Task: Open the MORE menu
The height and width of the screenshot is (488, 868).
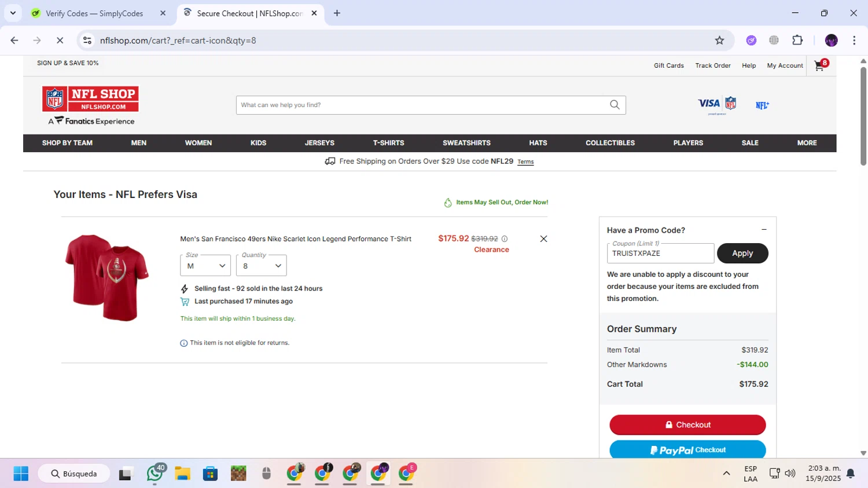Action: pos(807,143)
